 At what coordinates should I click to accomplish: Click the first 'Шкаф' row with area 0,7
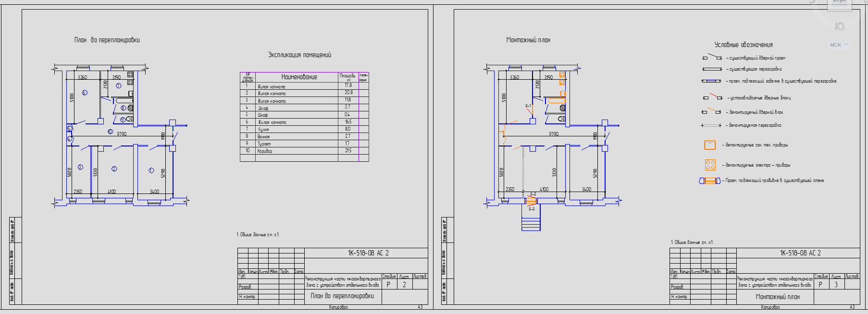point(304,108)
